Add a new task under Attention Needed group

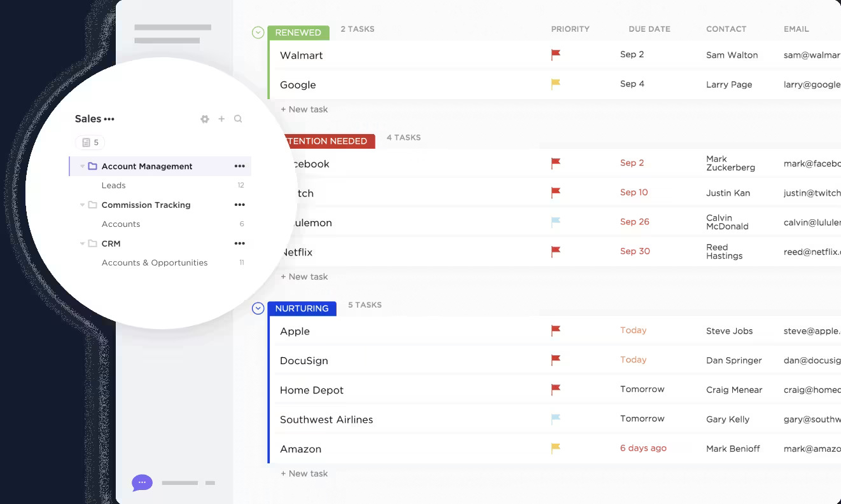click(305, 276)
